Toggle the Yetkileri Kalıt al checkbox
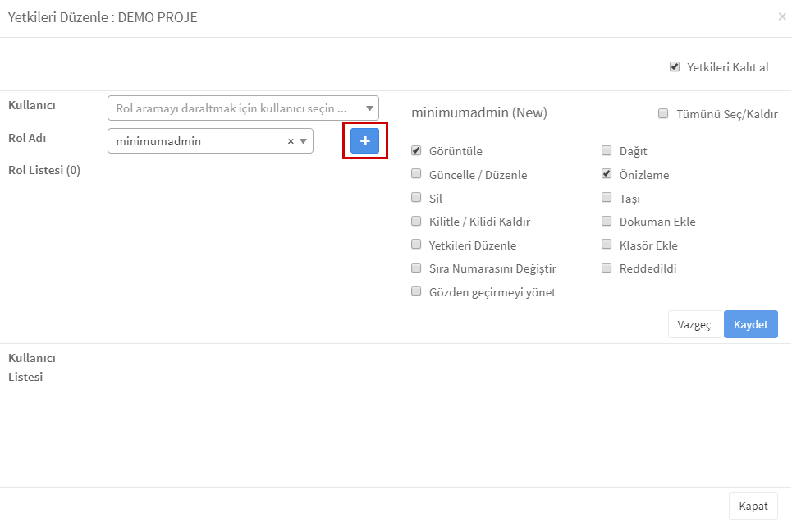792x532 pixels. pyautogui.click(x=675, y=66)
